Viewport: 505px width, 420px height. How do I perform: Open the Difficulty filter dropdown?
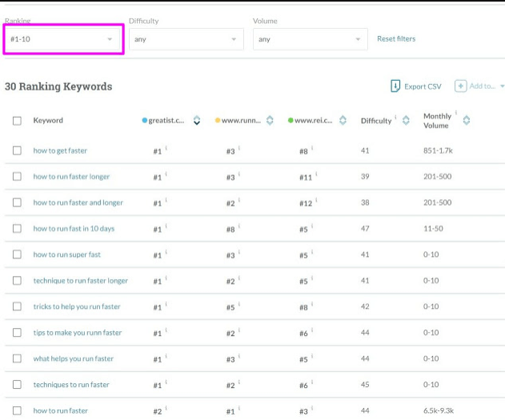click(186, 39)
